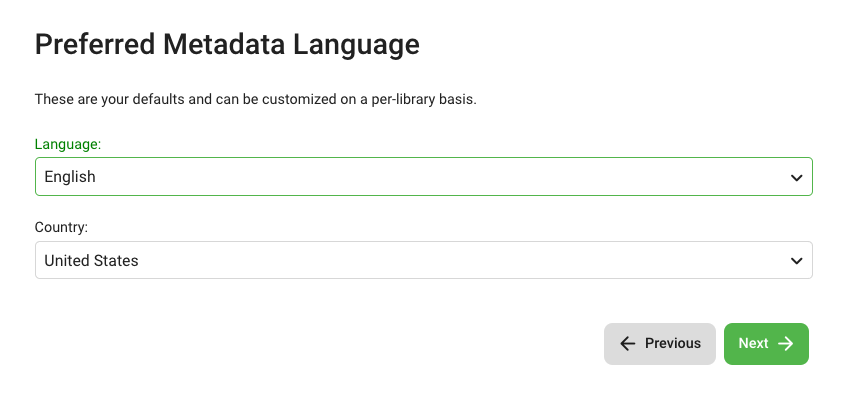Screen dimensions: 851x412
Task: Click the left arrow icon on Previous
Action: coord(628,344)
